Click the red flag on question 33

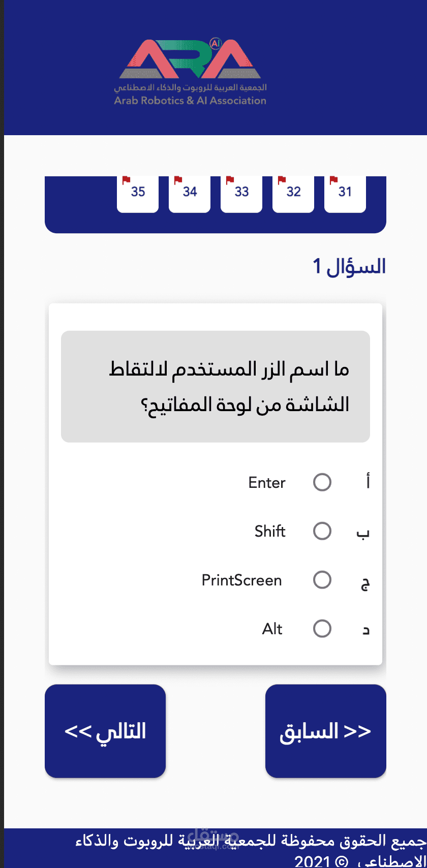tap(230, 180)
